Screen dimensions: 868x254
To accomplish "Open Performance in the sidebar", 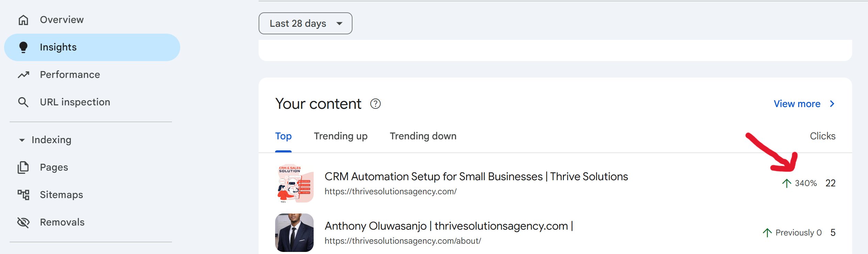I will pyautogui.click(x=70, y=74).
